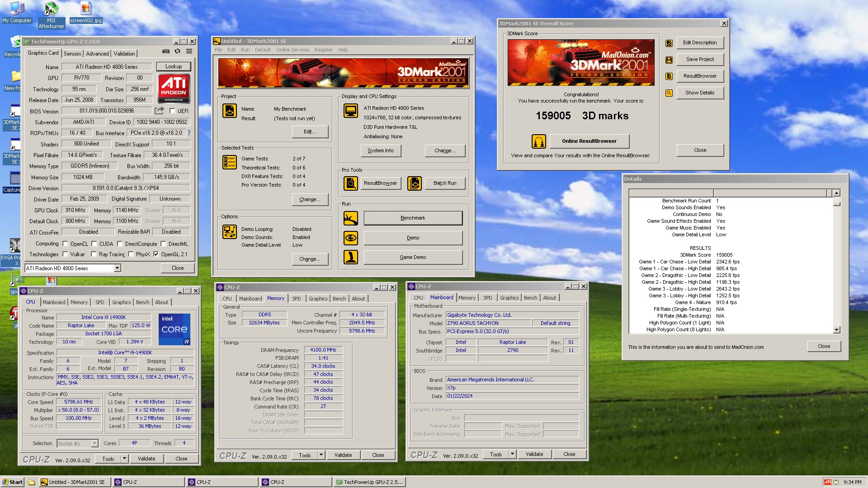Open the Online Services menu in 3DMark2001
The width and height of the screenshot is (868, 488).
click(293, 50)
